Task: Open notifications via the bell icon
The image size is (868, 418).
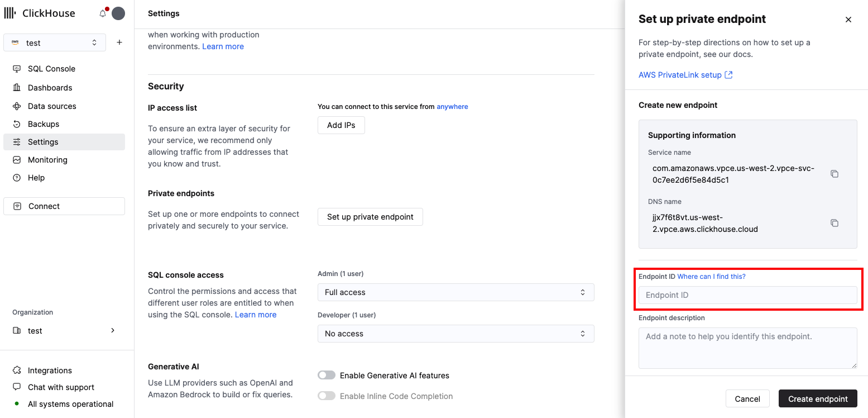Action: [x=103, y=13]
